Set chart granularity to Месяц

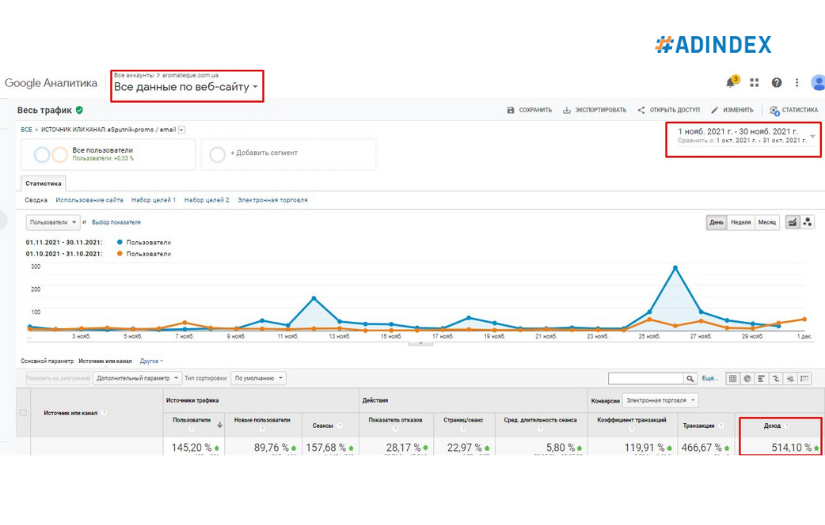pyautogui.click(x=767, y=223)
